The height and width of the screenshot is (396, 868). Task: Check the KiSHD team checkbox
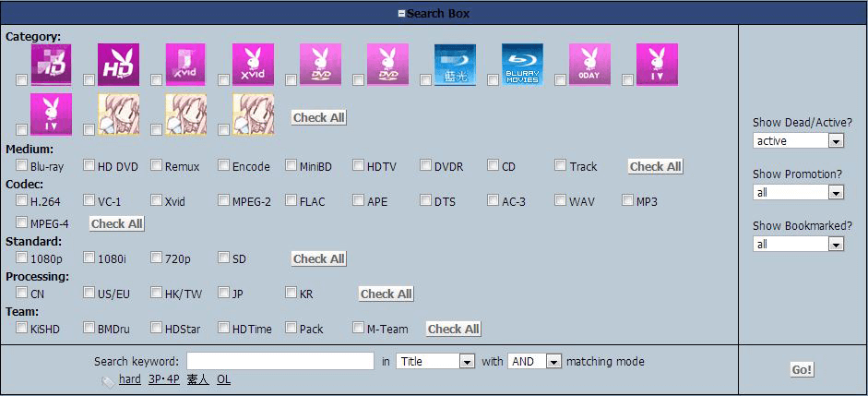click(21, 328)
